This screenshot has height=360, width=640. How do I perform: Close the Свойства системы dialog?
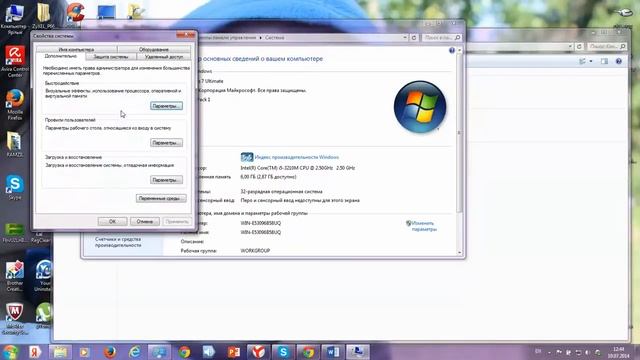tap(186, 35)
